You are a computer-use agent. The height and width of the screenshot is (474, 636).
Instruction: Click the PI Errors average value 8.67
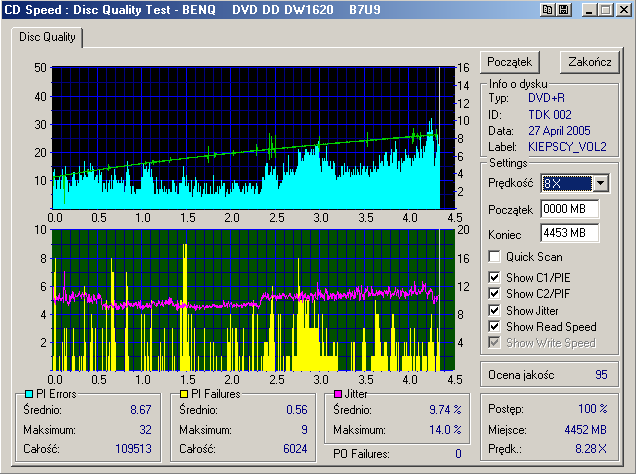point(141,410)
